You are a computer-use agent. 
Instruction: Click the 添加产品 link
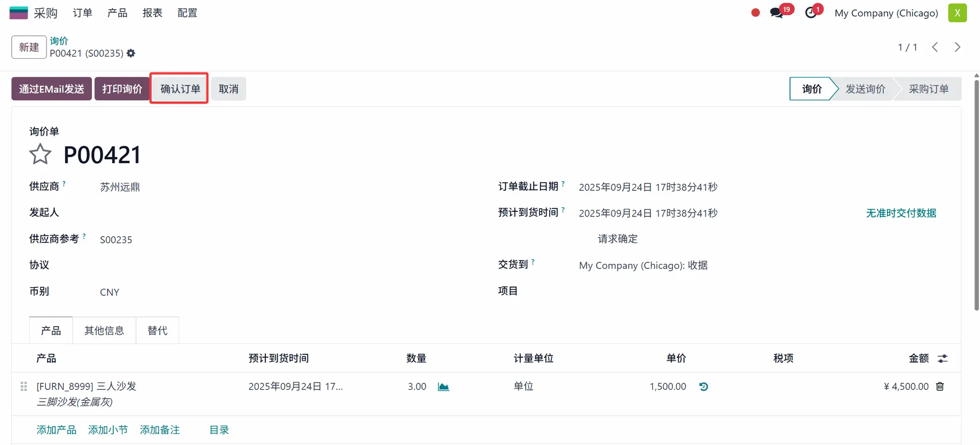[56, 430]
